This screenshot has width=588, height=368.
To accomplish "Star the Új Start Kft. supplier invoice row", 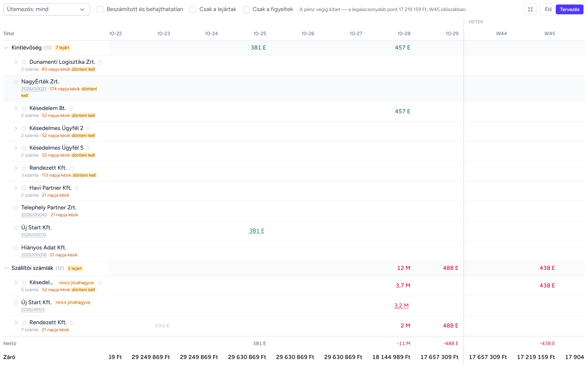I will coord(16,303).
